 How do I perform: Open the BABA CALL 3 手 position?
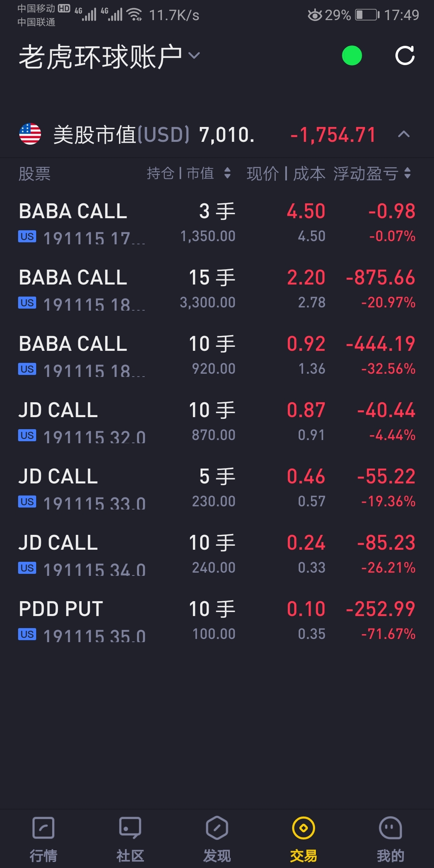[x=217, y=223]
